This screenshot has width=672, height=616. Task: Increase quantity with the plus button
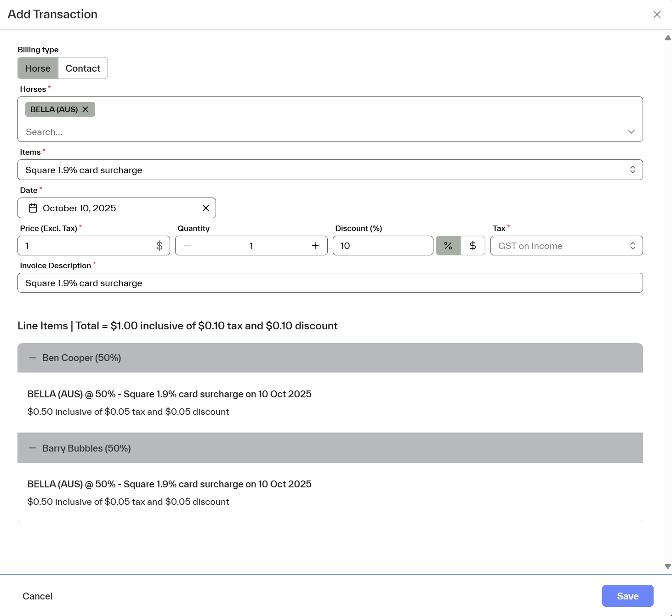coord(315,246)
